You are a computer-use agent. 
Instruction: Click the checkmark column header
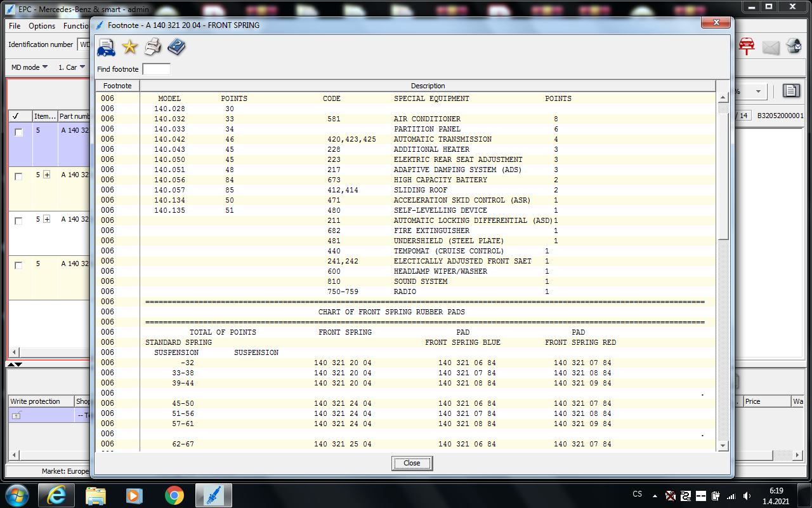click(x=20, y=116)
